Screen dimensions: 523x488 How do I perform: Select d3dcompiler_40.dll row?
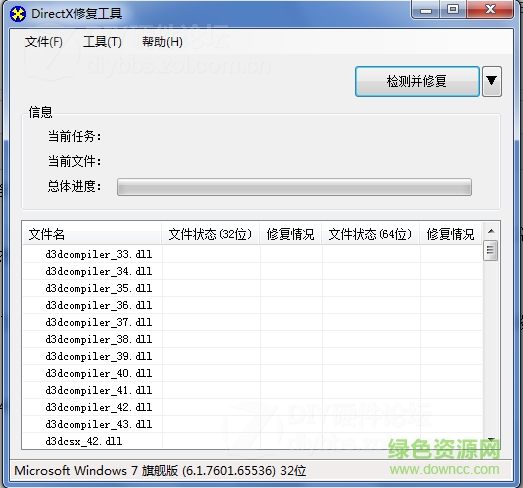(252, 373)
